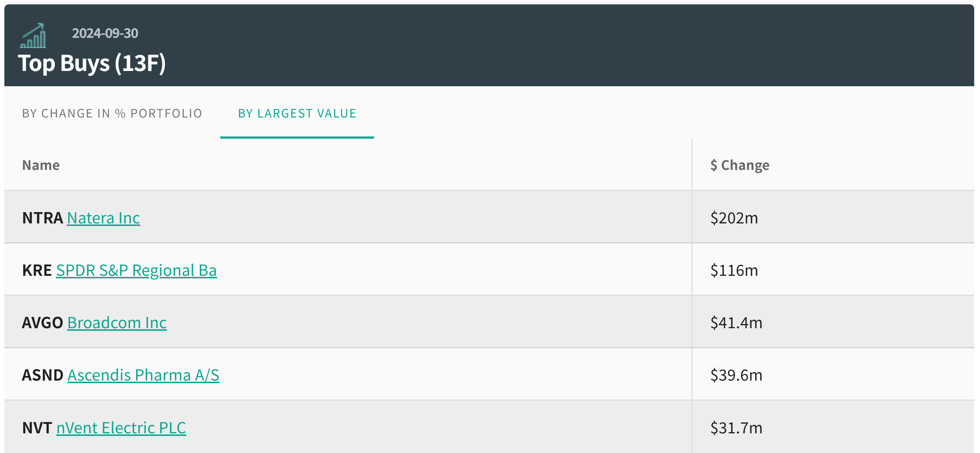Click the Name column header
Image resolution: width=980 pixels, height=453 pixels.
[41, 165]
